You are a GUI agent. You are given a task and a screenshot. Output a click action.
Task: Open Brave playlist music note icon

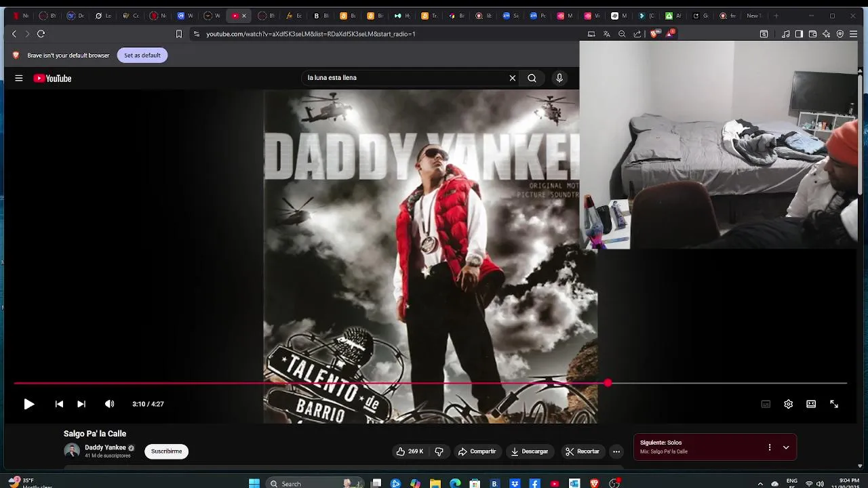(x=786, y=34)
